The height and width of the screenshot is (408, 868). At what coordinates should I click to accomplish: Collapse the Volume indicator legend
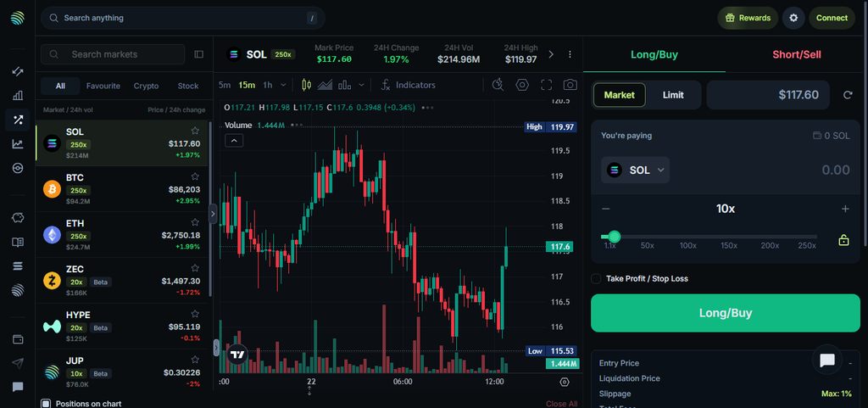point(234,141)
